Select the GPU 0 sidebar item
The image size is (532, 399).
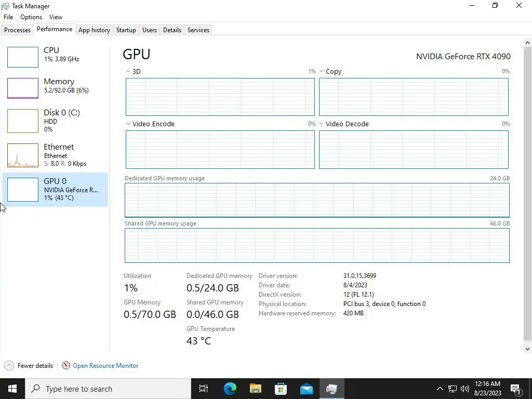(55, 189)
